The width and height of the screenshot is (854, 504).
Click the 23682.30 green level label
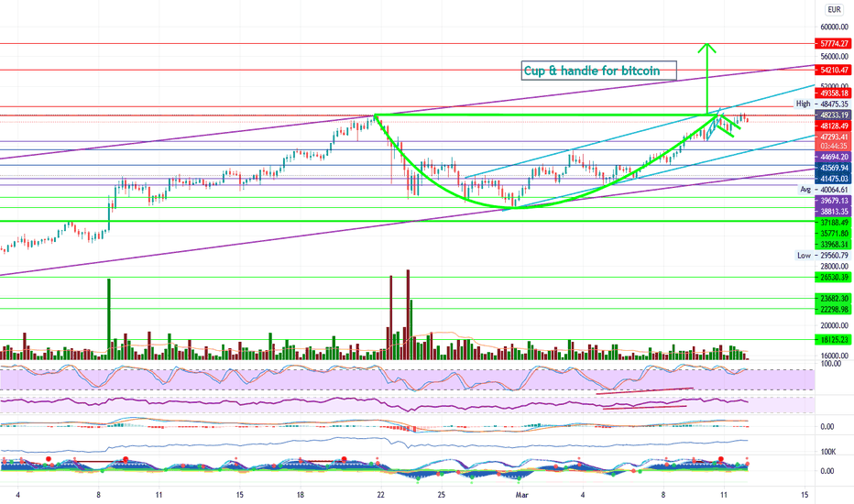833,298
